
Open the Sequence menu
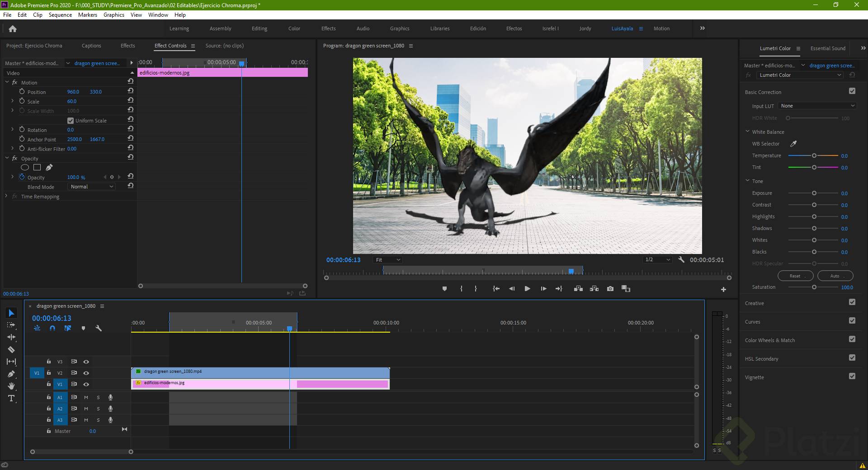pyautogui.click(x=60, y=15)
